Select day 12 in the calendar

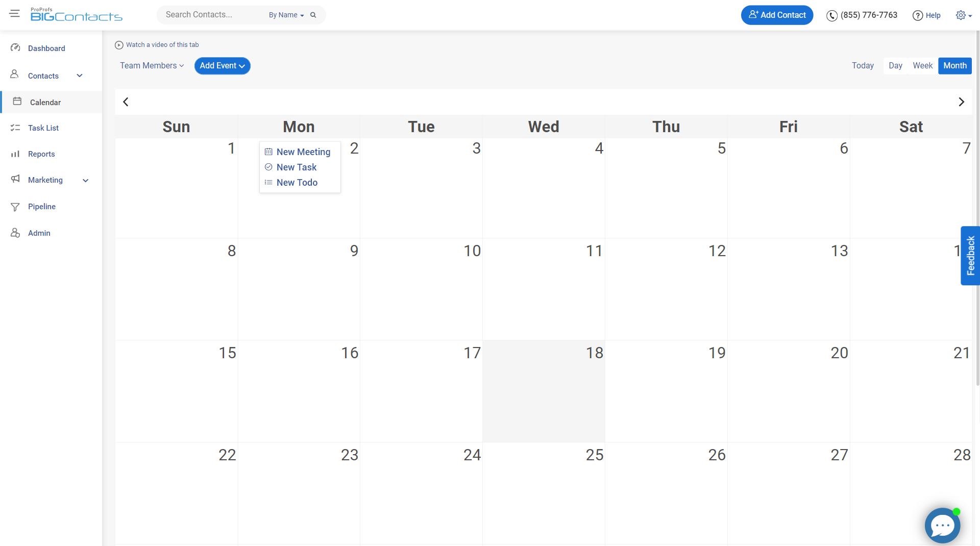666,289
